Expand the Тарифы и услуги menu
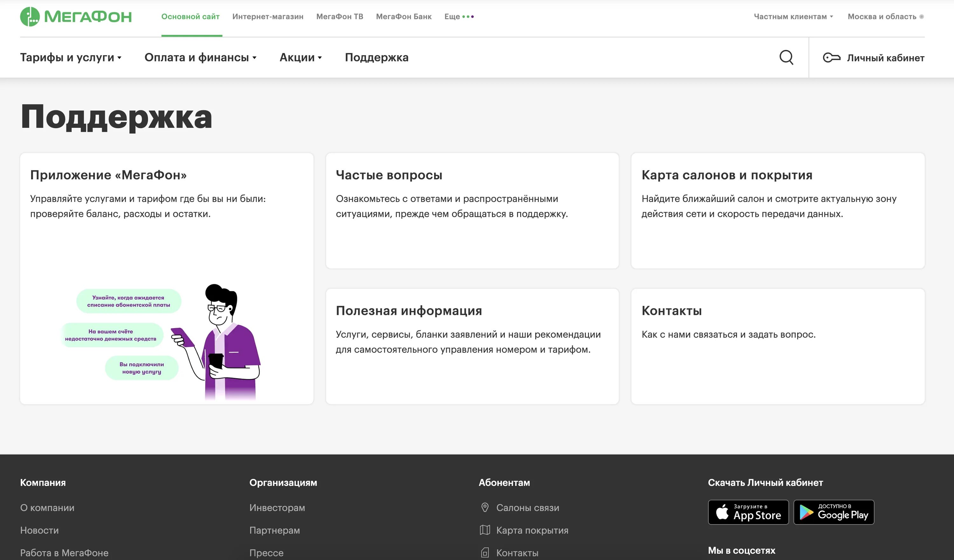 (71, 58)
